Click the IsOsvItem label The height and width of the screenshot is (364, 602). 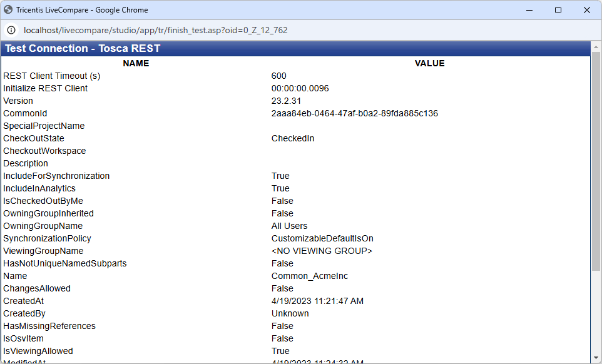click(23, 339)
